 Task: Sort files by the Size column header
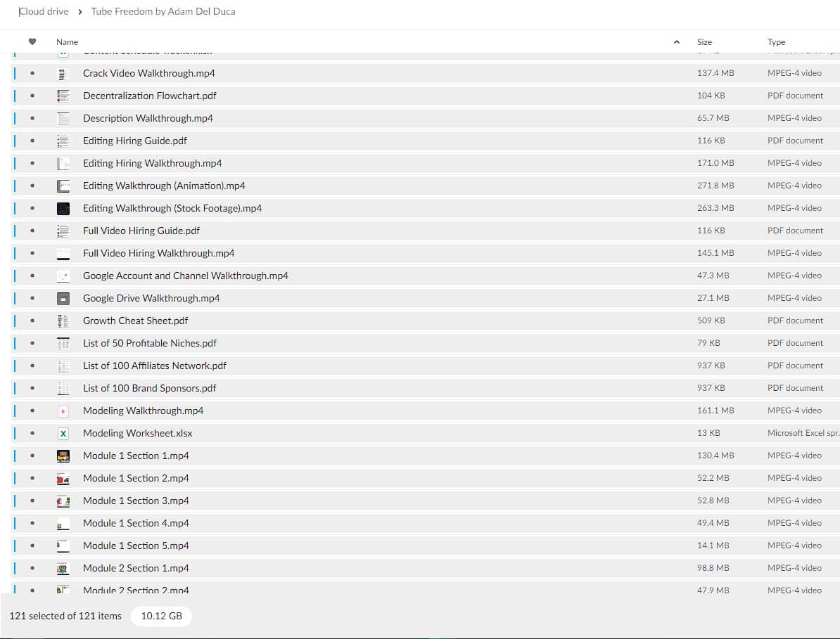pyautogui.click(x=704, y=42)
